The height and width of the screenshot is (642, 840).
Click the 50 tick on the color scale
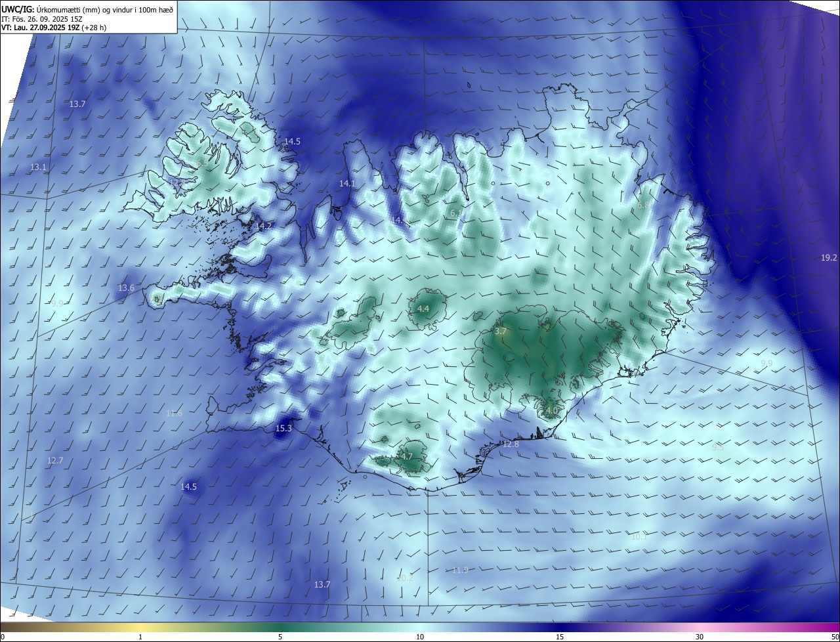835,637
